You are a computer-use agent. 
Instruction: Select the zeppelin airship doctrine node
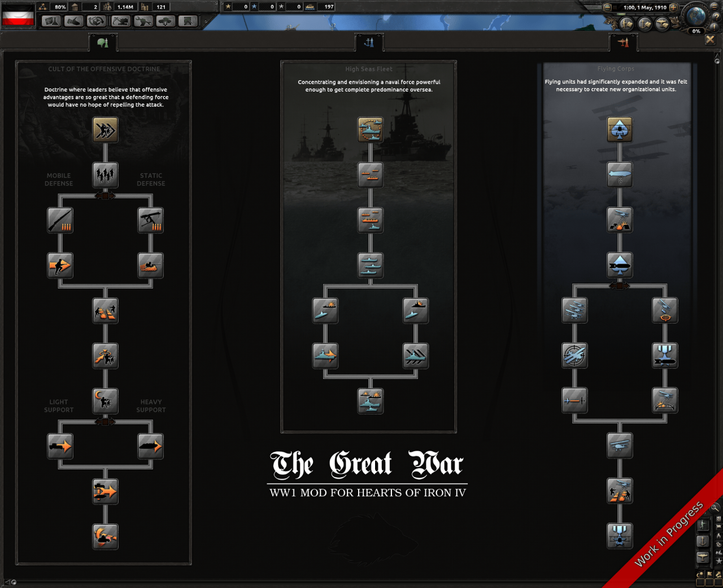tap(620, 175)
